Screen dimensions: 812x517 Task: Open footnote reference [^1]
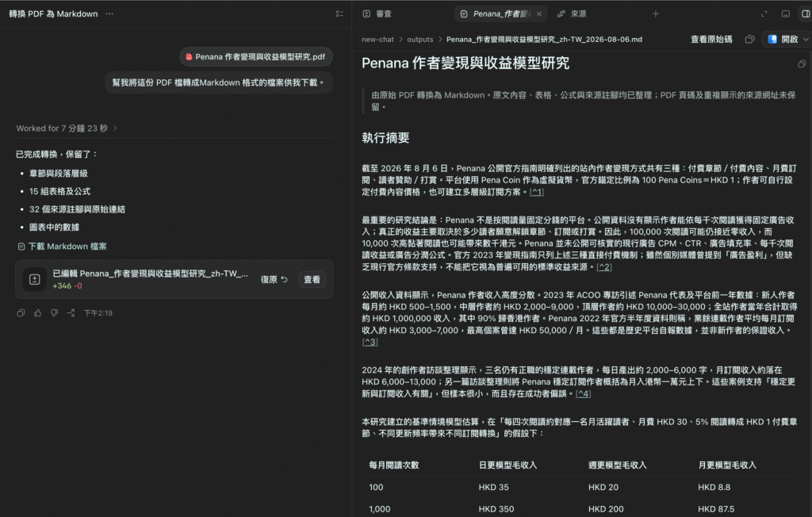pyautogui.click(x=536, y=192)
